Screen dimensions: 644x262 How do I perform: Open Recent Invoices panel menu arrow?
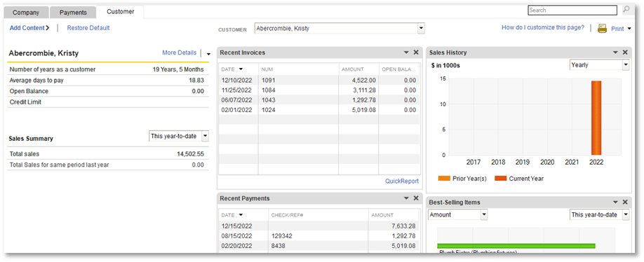406,53
